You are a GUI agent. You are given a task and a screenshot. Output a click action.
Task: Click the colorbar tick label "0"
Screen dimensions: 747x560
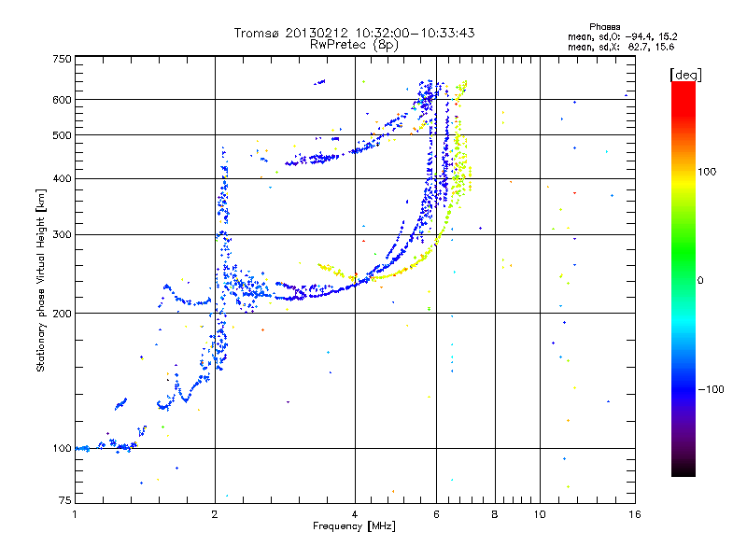tap(700, 281)
